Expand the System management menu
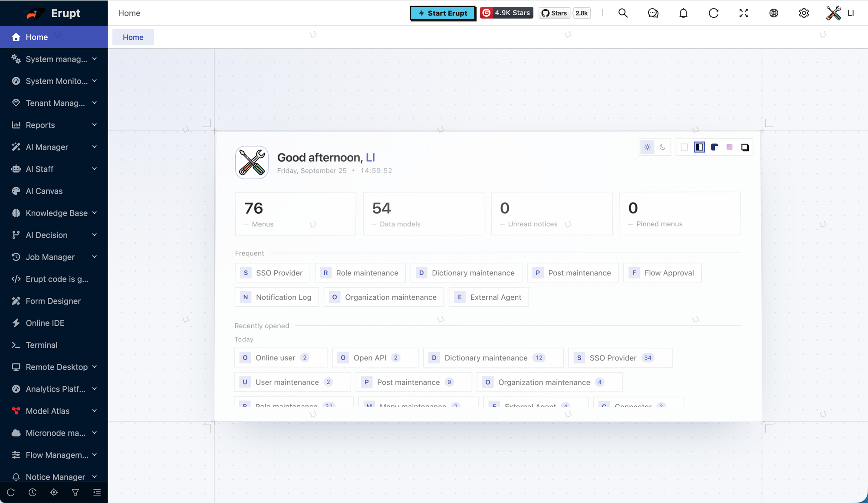868x503 pixels. pyautogui.click(x=54, y=59)
